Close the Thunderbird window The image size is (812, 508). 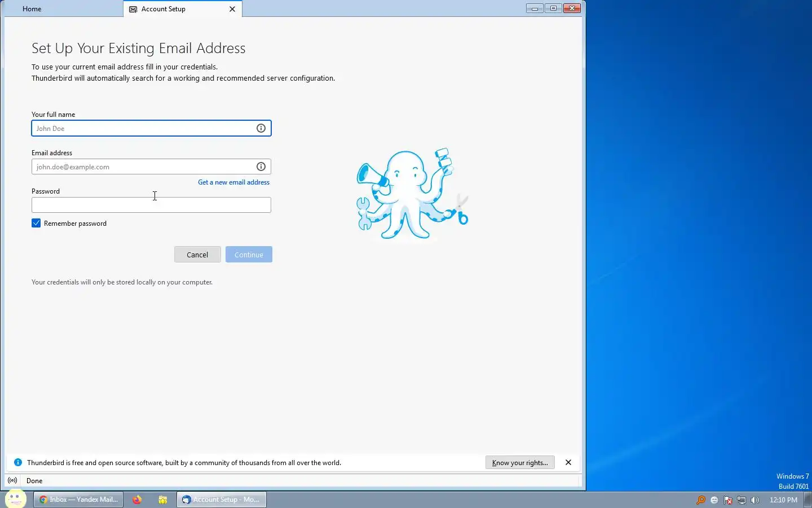pyautogui.click(x=572, y=8)
